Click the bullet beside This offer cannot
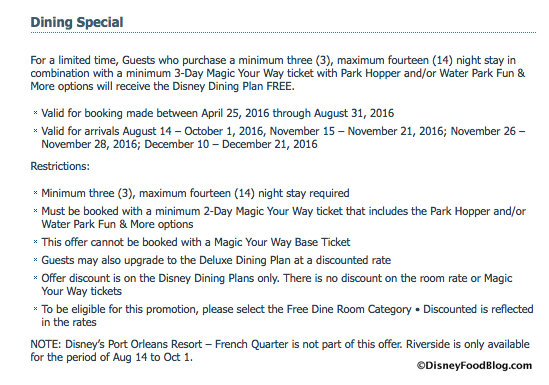Screen dimensions: 549x385 click(x=35, y=242)
